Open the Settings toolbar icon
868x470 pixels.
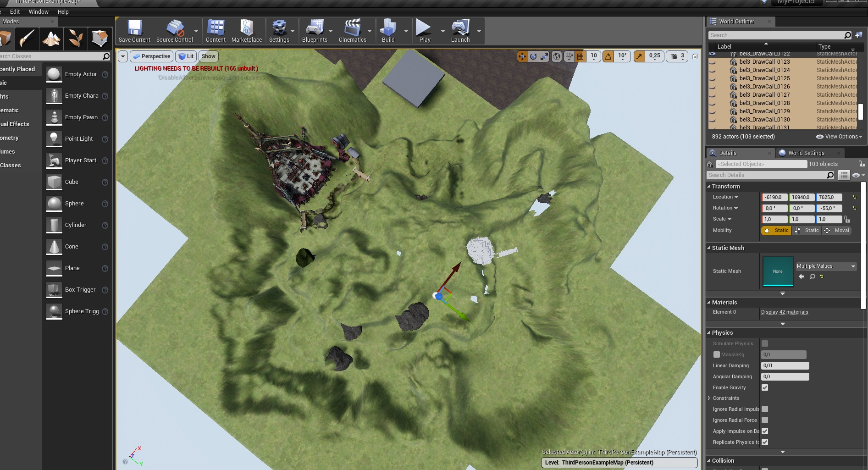pyautogui.click(x=279, y=31)
